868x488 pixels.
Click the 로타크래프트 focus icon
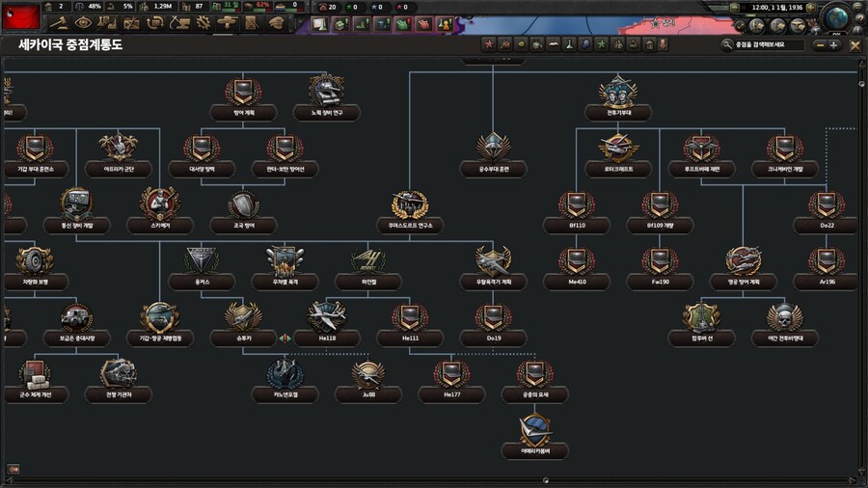(x=617, y=148)
